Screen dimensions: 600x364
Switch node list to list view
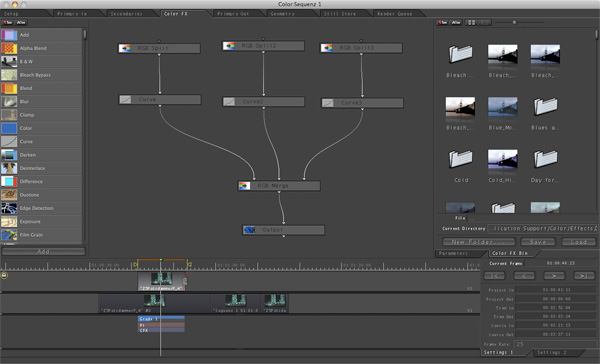pos(21,23)
